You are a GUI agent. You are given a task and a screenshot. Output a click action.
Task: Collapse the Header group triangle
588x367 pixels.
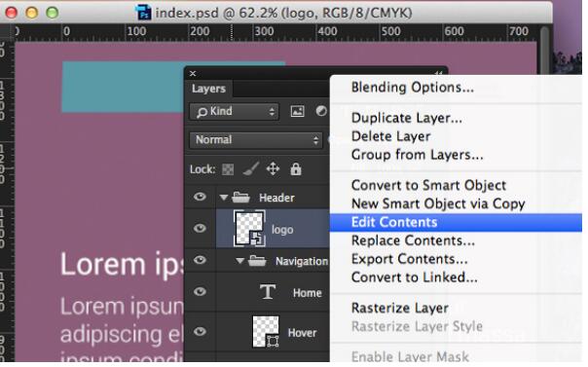pos(224,198)
